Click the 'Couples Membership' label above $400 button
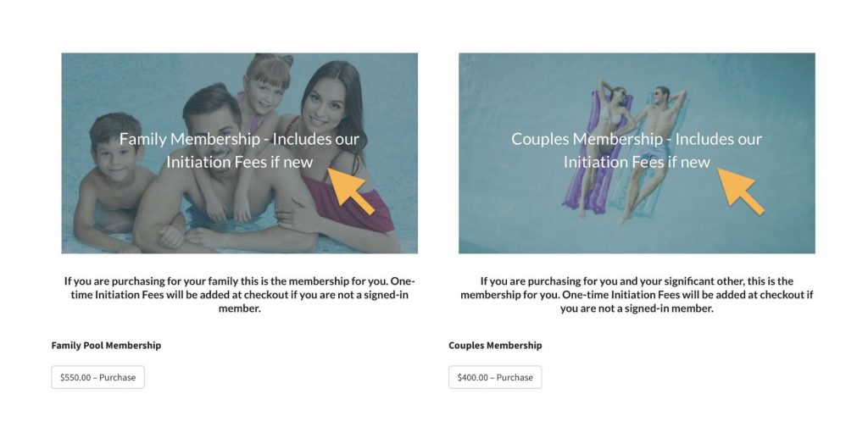The height and width of the screenshot is (433, 868). point(495,346)
